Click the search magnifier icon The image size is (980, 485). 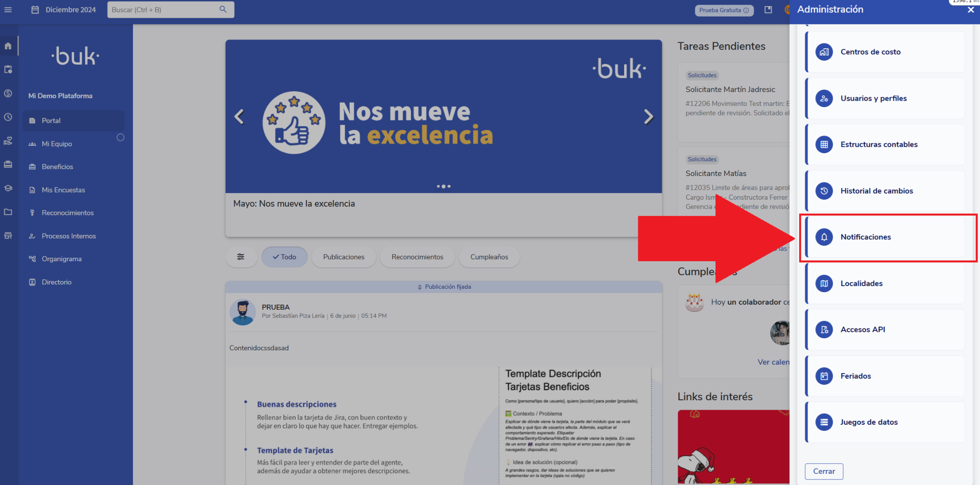click(x=223, y=9)
